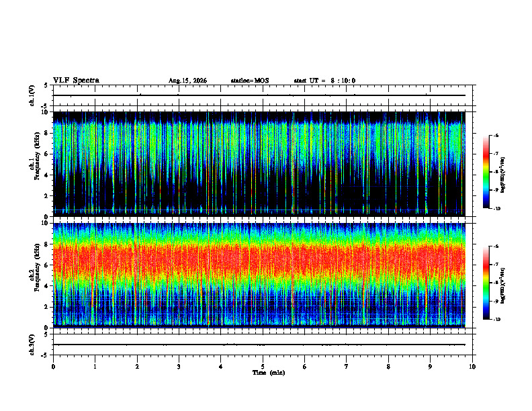Click the ch.1 frequency tick label "8"
This screenshot has height=411, width=532.
(47, 133)
